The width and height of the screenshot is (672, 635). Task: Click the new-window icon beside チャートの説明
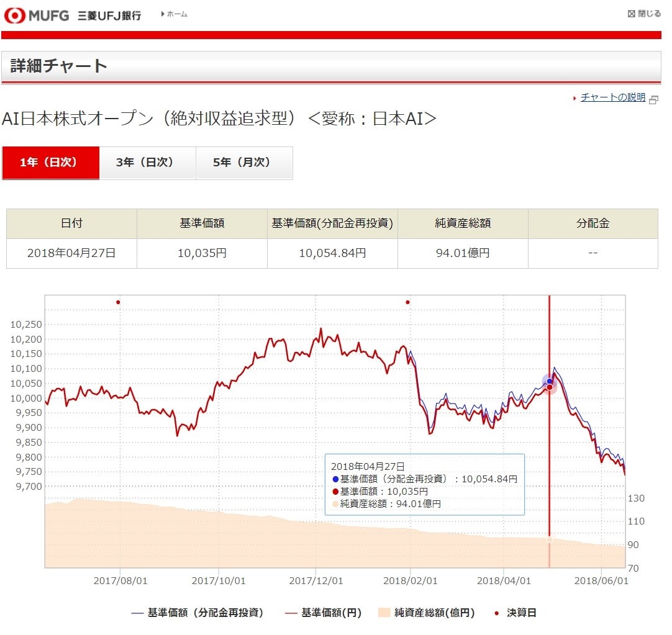(x=653, y=99)
